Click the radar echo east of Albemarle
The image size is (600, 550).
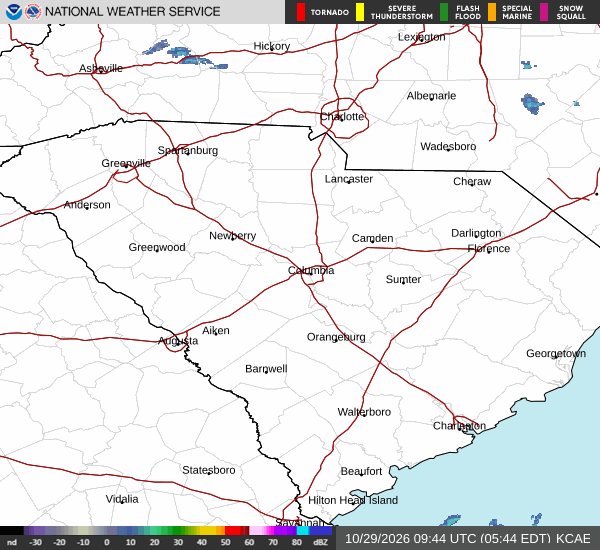tap(532, 104)
